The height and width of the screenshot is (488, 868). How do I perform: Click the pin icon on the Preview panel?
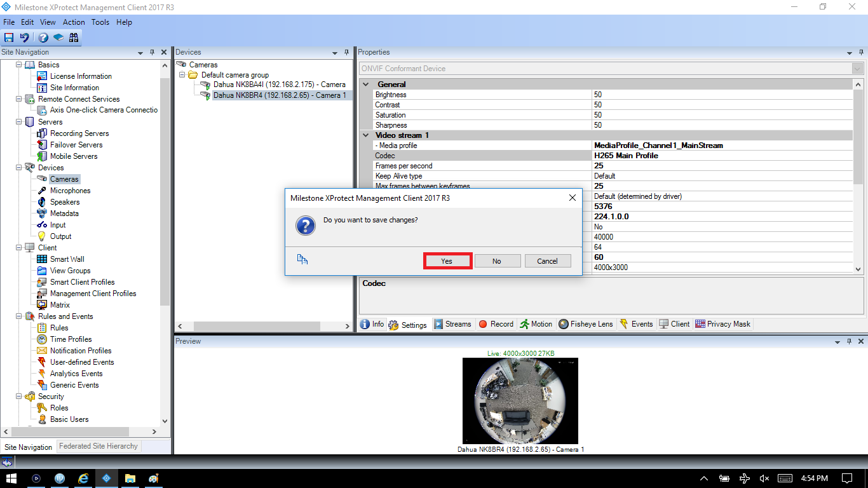click(848, 341)
